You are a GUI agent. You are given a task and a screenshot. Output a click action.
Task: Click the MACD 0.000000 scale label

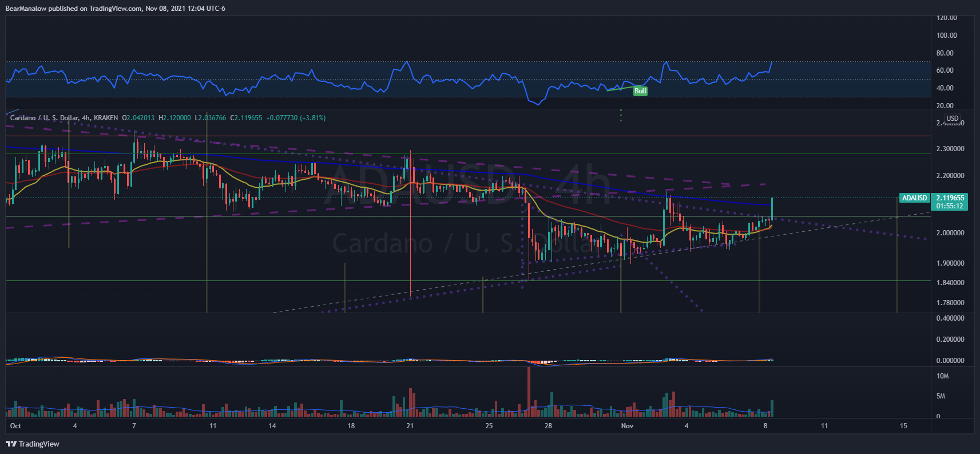coord(950,361)
